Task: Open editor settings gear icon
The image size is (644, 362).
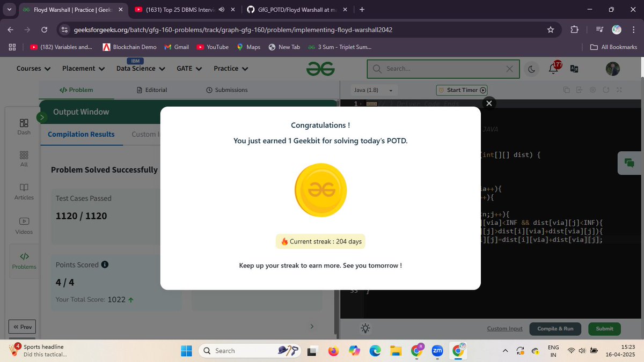Action: 592,90
